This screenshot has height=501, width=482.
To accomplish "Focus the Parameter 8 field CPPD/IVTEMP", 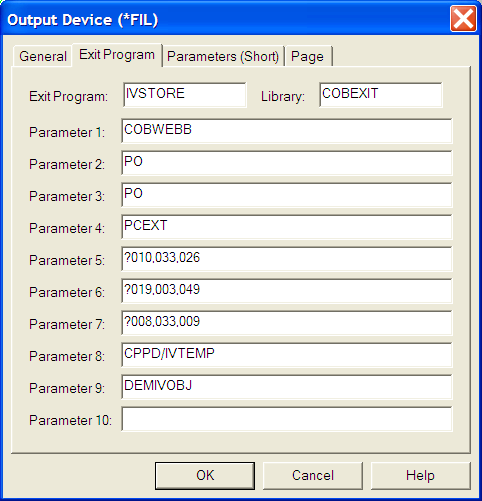I will 287,355.
